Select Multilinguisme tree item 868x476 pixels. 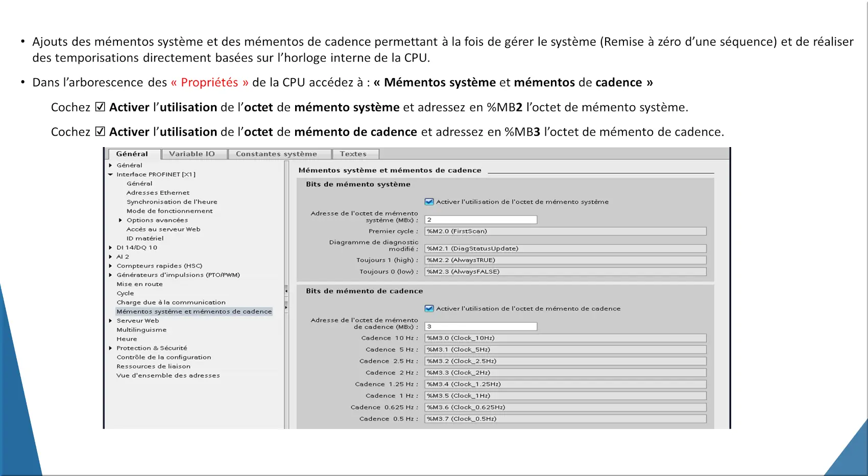coord(141,330)
